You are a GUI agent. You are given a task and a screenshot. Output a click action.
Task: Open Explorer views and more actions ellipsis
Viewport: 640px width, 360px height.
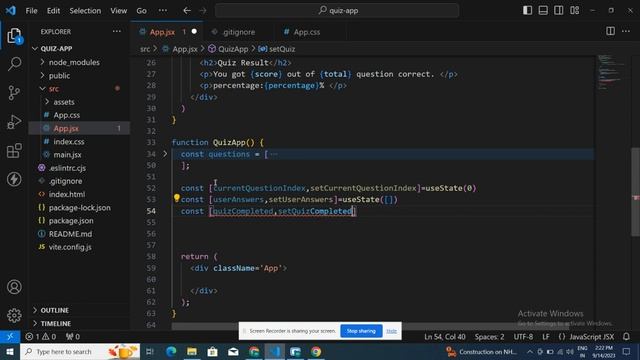[x=117, y=31]
